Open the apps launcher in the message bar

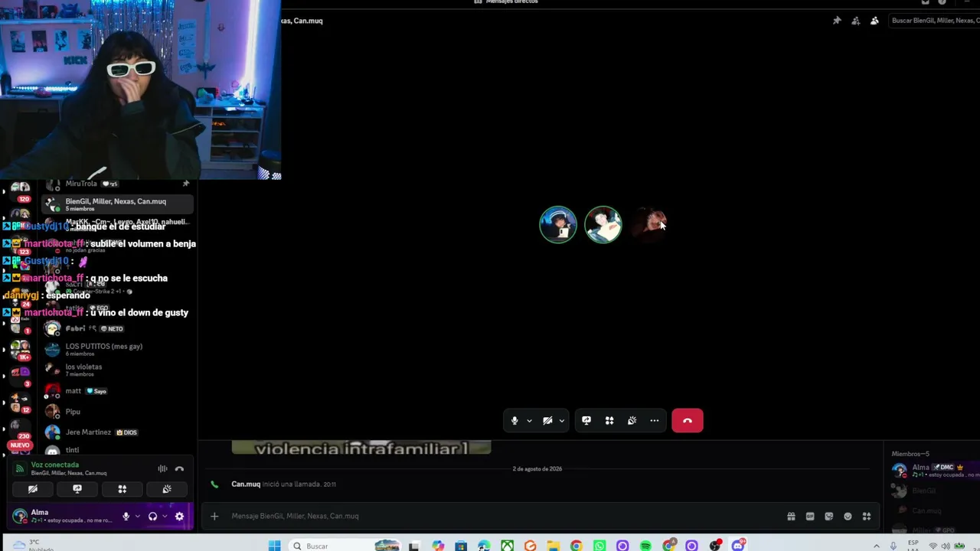point(867,517)
